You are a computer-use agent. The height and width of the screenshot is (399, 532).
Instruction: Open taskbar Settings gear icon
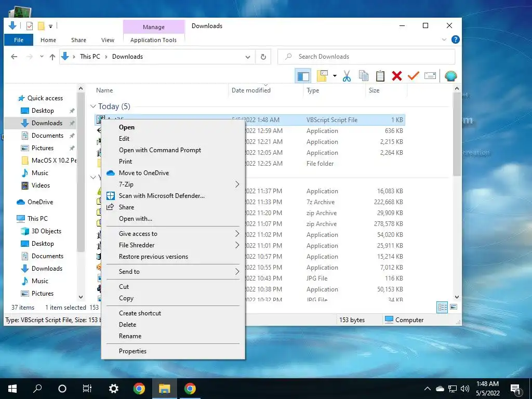coord(113,389)
